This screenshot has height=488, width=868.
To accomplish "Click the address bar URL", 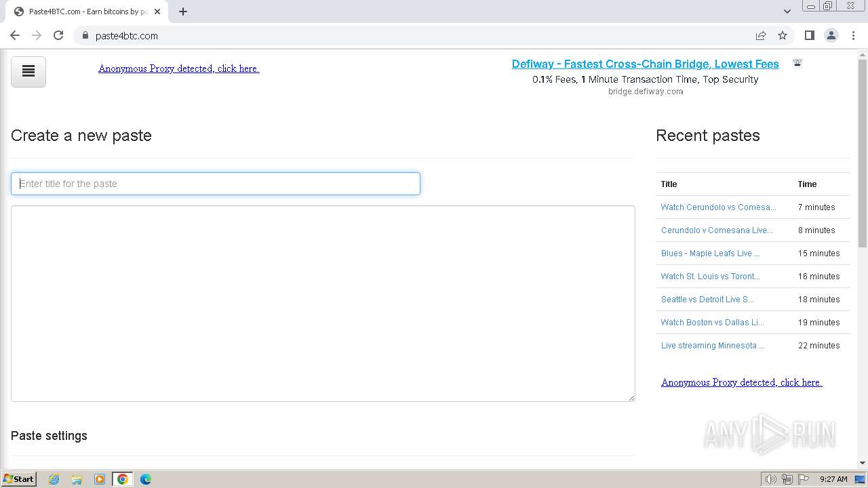I will [127, 36].
